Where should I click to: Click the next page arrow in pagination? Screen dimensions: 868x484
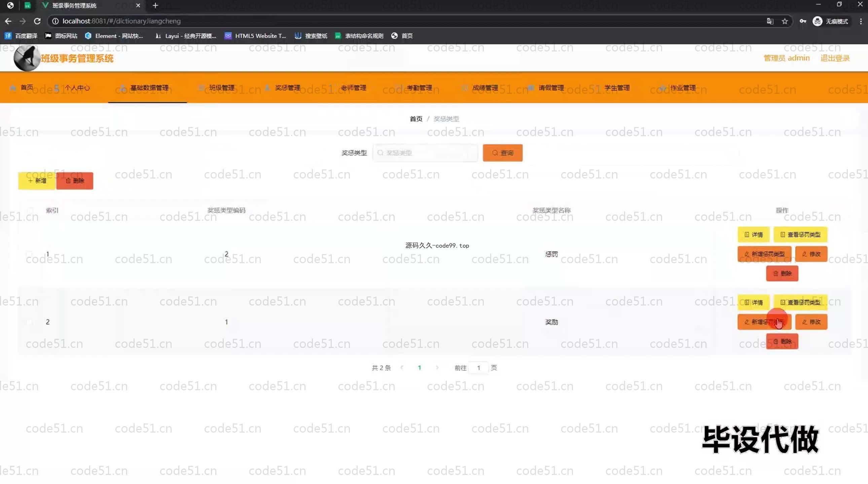[x=437, y=368]
